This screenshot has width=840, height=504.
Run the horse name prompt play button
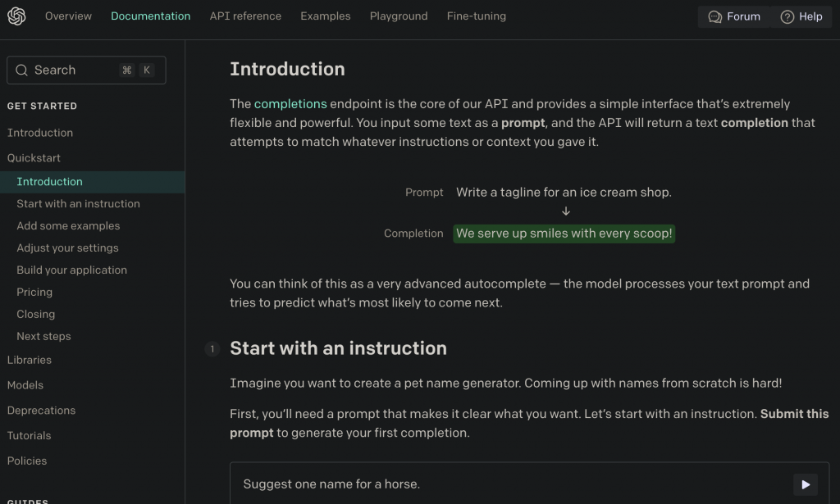(x=806, y=484)
